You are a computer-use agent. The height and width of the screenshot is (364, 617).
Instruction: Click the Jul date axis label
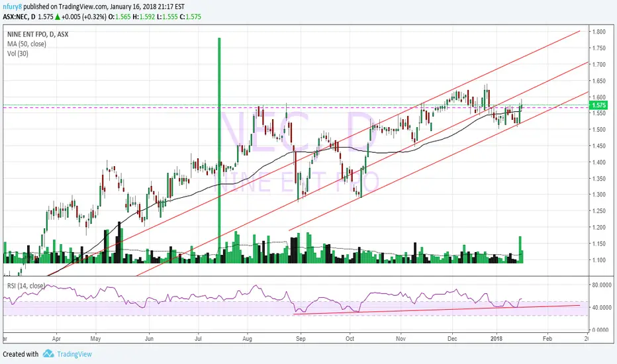tap(199, 338)
